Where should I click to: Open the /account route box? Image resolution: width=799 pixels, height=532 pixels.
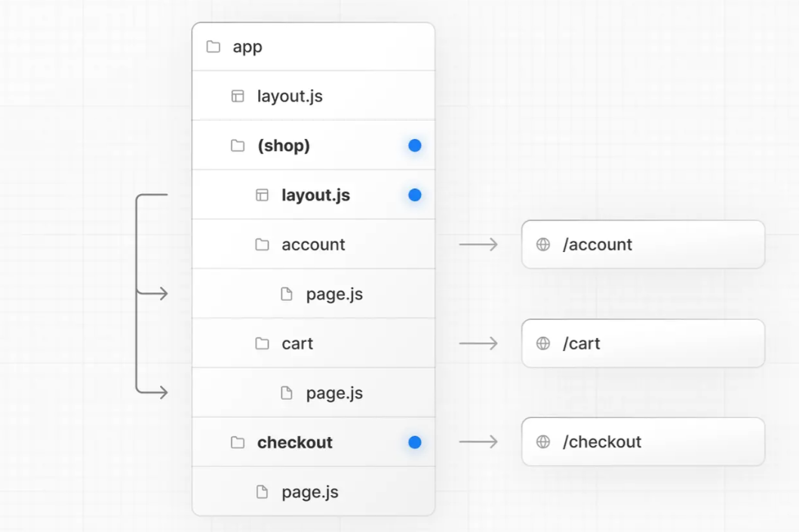pyautogui.click(x=643, y=244)
